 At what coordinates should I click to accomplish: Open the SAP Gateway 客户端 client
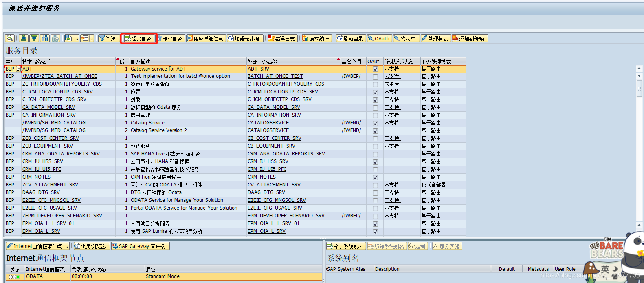[x=140, y=246]
